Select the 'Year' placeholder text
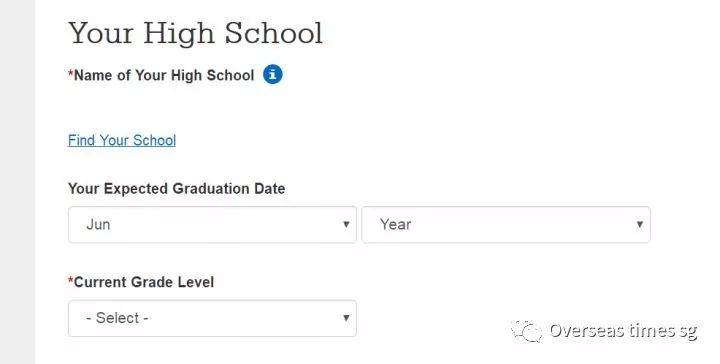Viewport: 720px width, 364px height. pyautogui.click(x=395, y=224)
